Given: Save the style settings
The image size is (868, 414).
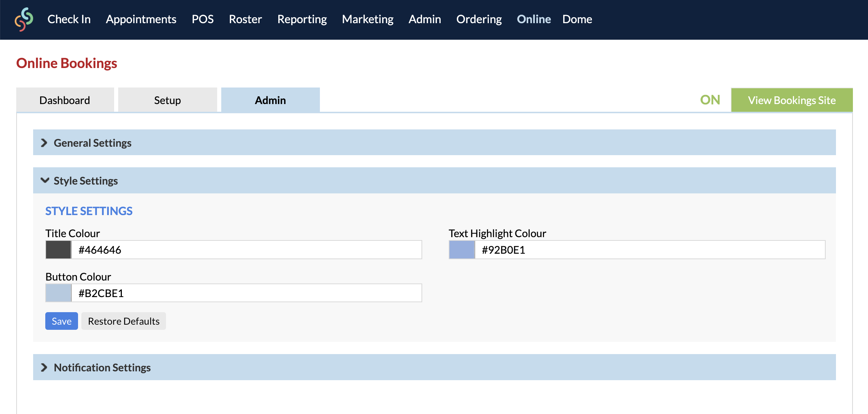Looking at the screenshot, I should pos(61,321).
